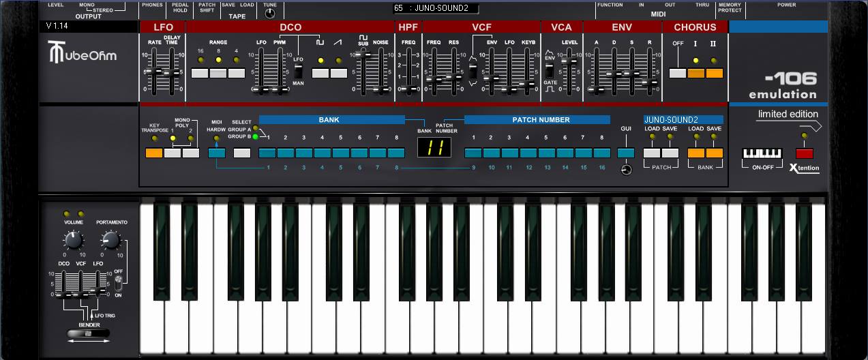Viewport: 868px width, 360px height.
Task: Click the MIDI HARDW button
Action: (217, 153)
